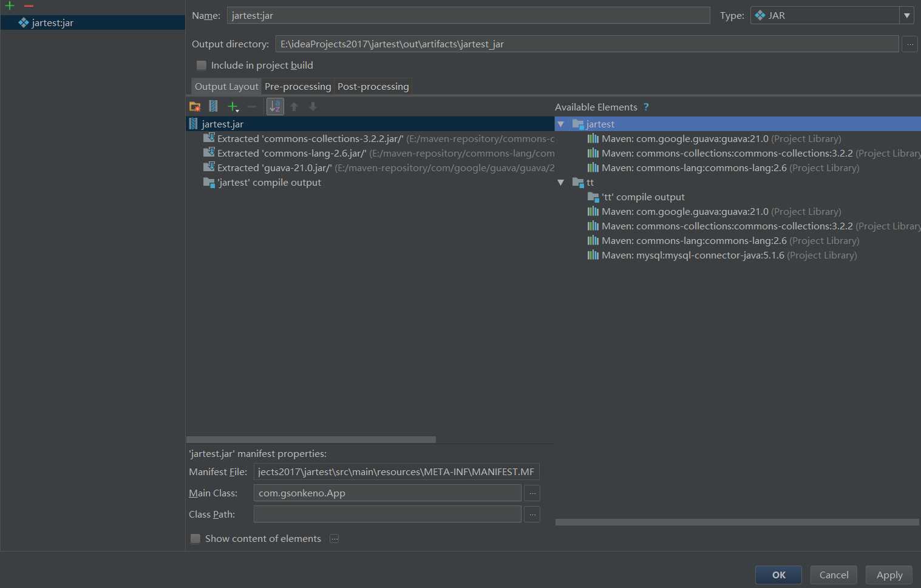Select commons-lang:2.6 library under jartest

click(723, 167)
